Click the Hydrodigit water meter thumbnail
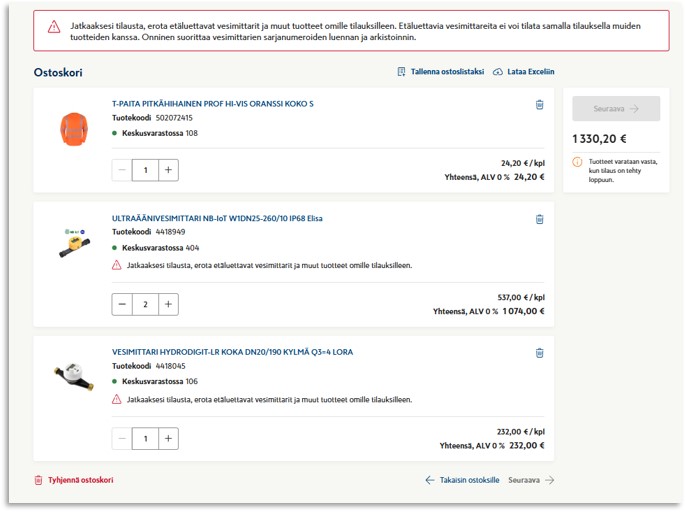This screenshot has height=512, width=685. pos(73,376)
